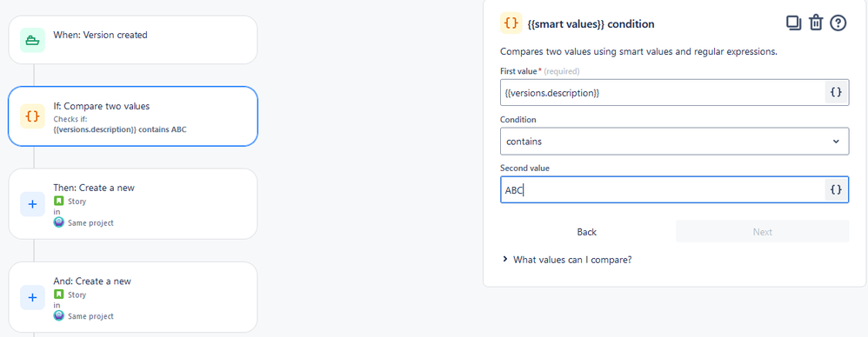Click the smart values condition header icon
This screenshot has height=337, width=868.
(x=511, y=23)
